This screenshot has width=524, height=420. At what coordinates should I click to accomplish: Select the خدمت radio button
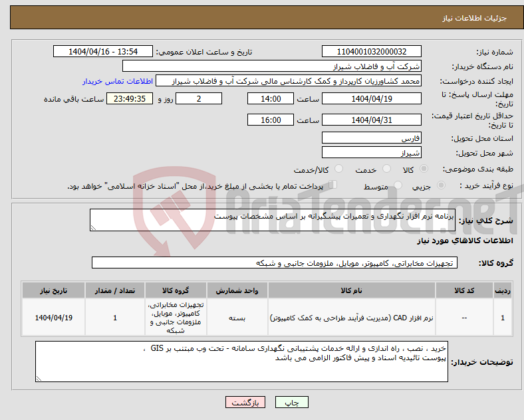click(x=386, y=169)
